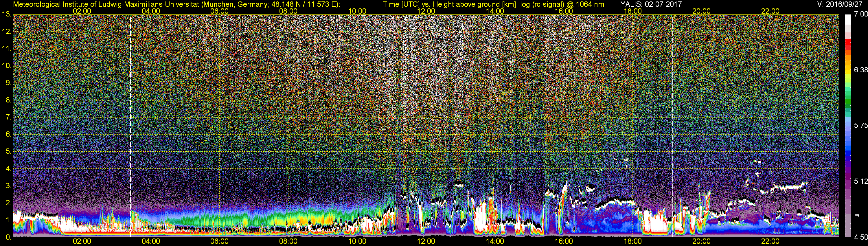868x246 pixels.
Task: Click the height axis label "2."
Action: [8, 203]
